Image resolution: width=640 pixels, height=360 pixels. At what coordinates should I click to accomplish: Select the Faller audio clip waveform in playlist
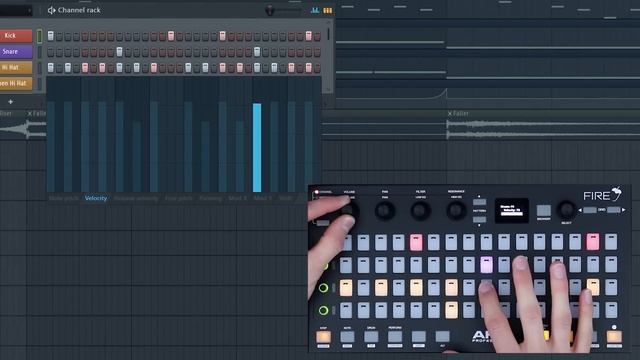coord(543,129)
